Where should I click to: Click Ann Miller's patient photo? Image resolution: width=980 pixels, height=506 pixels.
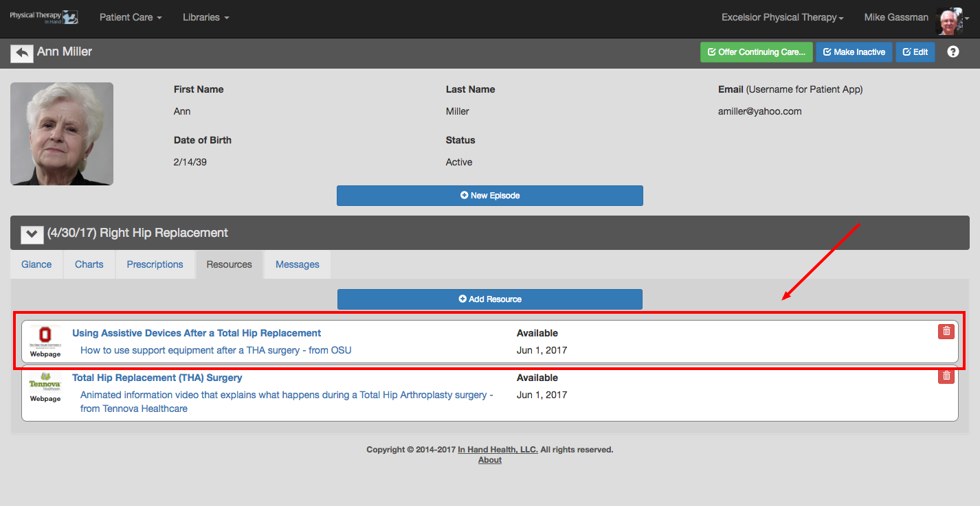[62, 134]
